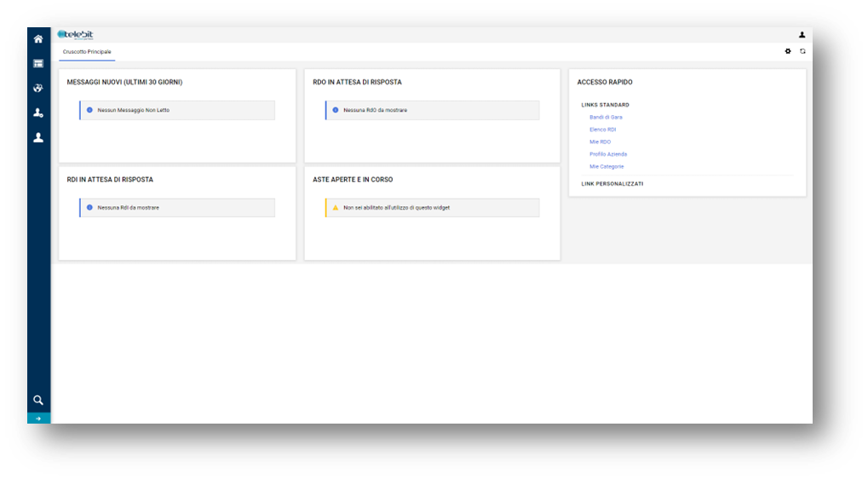Open the Bandi di Gara link
Viewport: 868px width, 479px height.
tap(606, 117)
